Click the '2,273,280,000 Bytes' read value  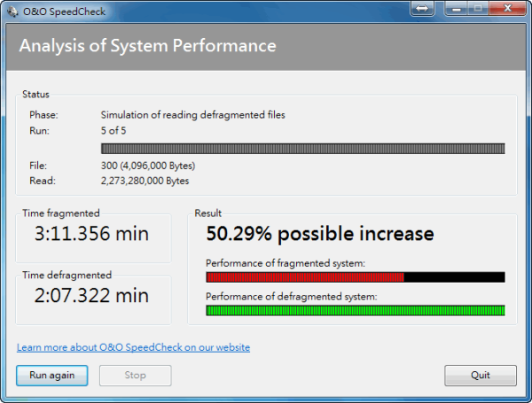145,181
